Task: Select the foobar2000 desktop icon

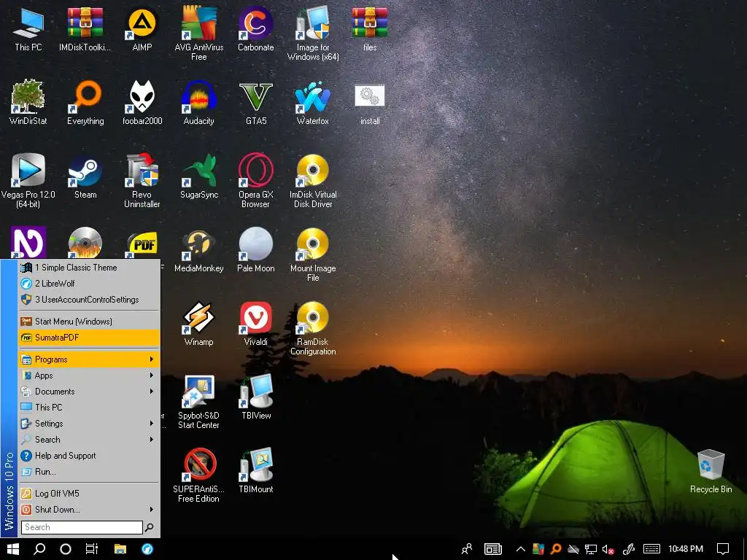Action: tap(142, 102)
